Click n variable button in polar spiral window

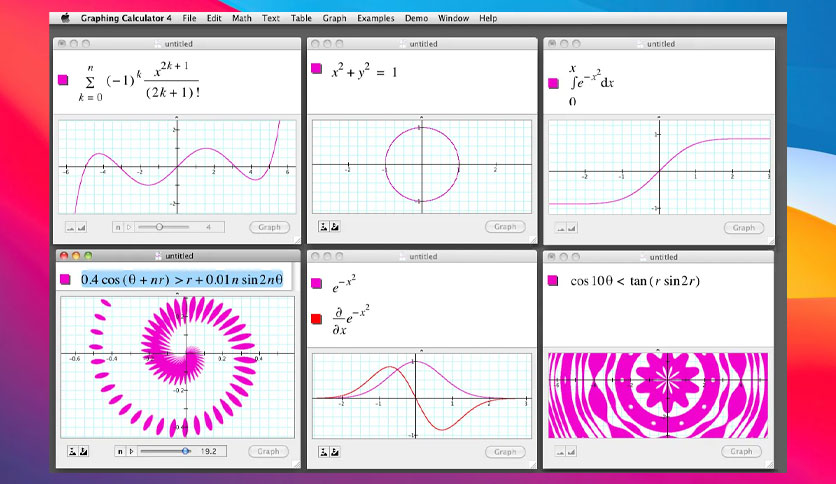click(120, 451)
